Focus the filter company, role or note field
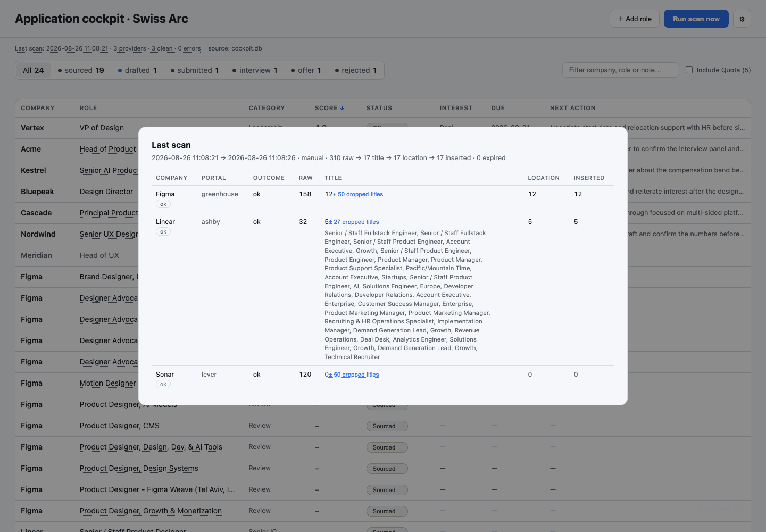The width and height of the screenshot is (766, 532). click(621, 70)
